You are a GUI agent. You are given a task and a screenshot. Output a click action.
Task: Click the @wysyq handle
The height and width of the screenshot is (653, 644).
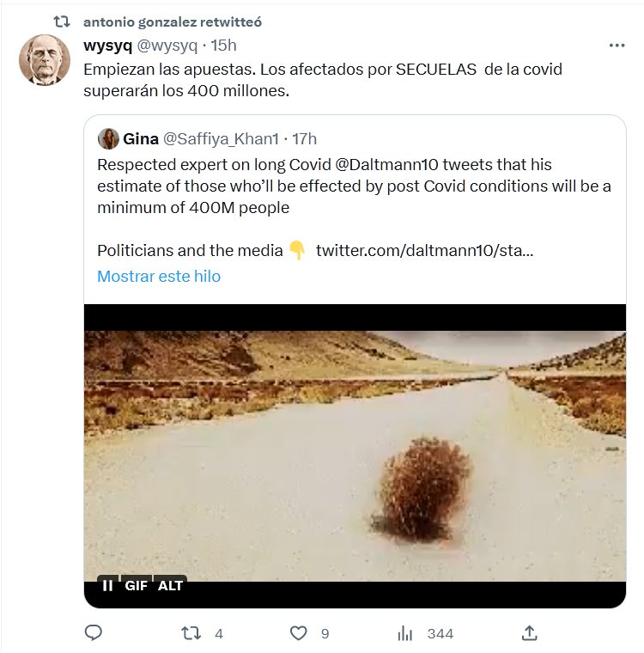(x=166, y=45)
